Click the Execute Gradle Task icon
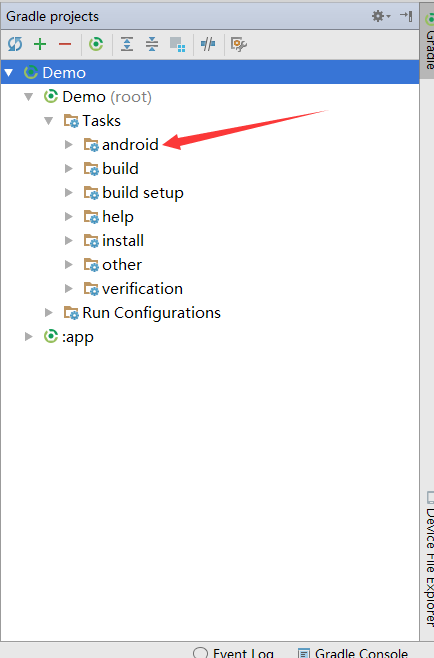The image size is (434, 658). 96,44
